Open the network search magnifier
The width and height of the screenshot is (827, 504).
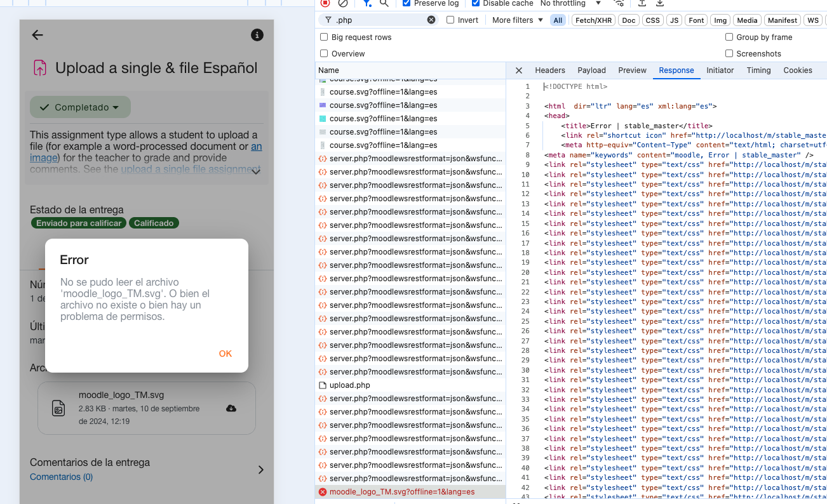click(384, 3)
